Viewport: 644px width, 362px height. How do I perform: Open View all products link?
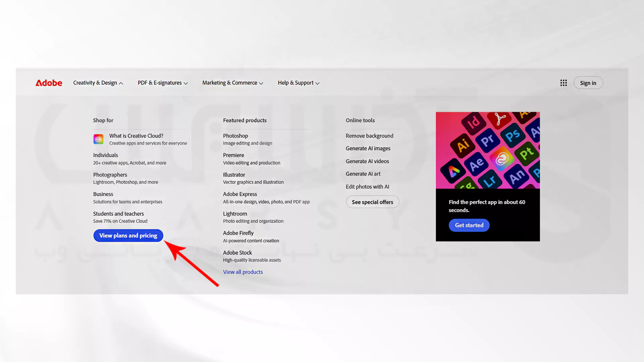[243, 272]
